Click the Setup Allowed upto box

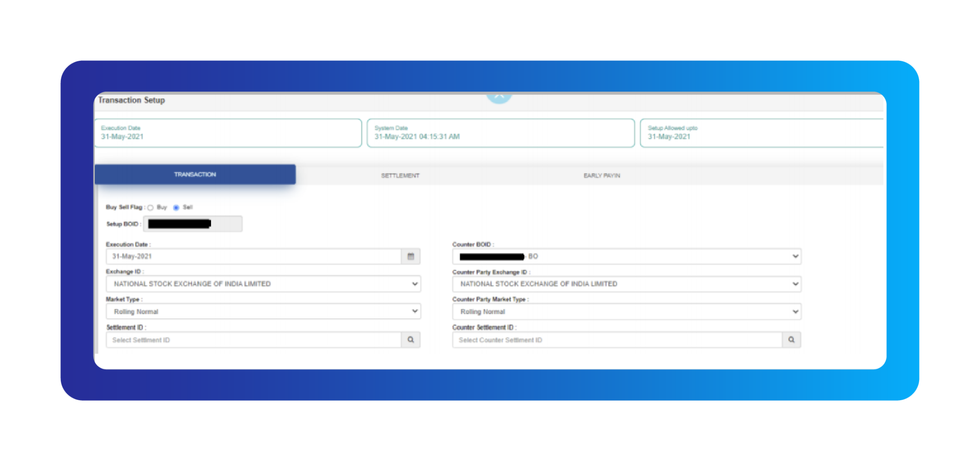tap(762, 133)
